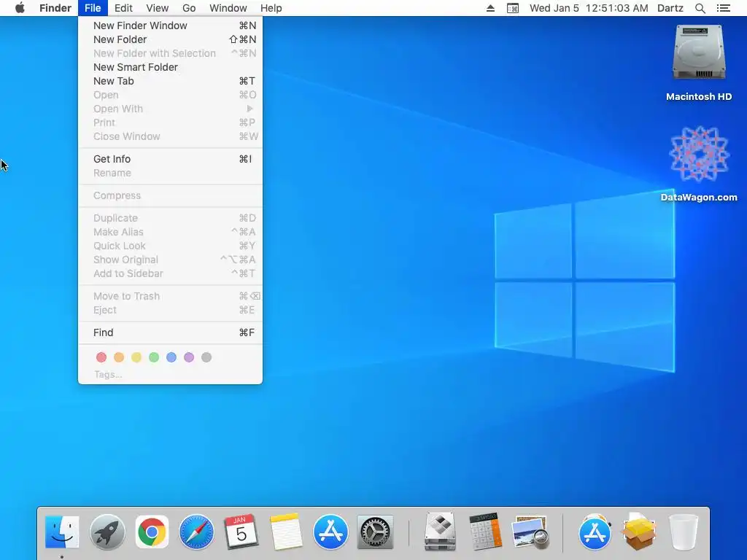This screenshot has height=560, width=747.
Task: Open the Go menu
Action: point(189,8)
